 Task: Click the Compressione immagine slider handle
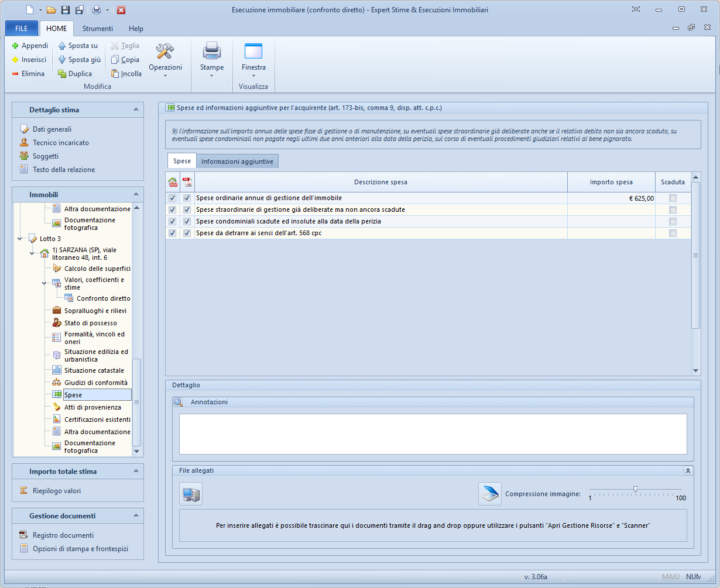(635, 489)
